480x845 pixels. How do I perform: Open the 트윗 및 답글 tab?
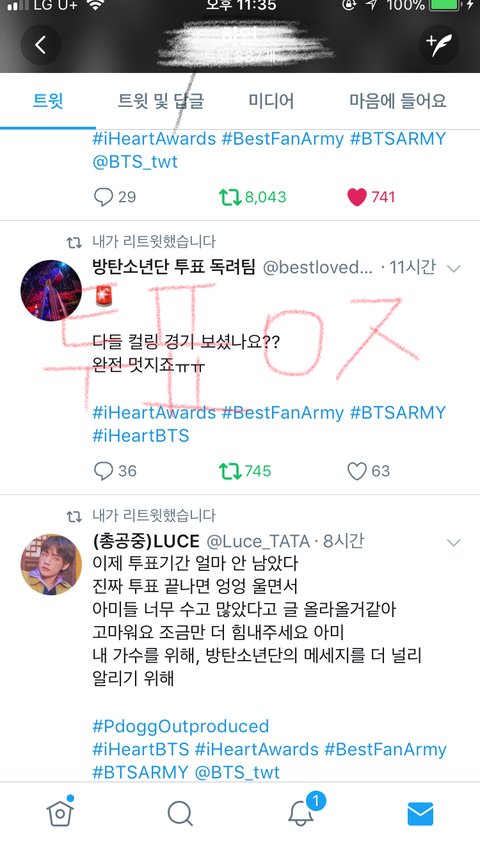(x=161, y=101)
